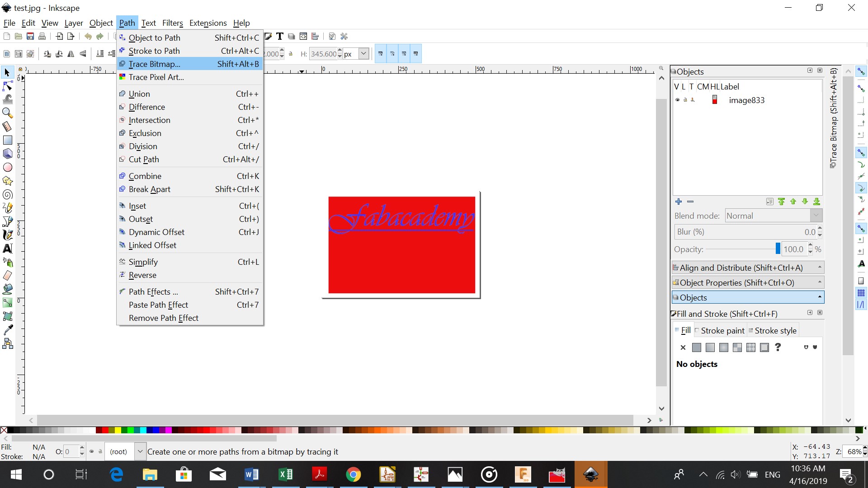
Task: Choose Trace Bitmap from Path menu
Action: 154,64
